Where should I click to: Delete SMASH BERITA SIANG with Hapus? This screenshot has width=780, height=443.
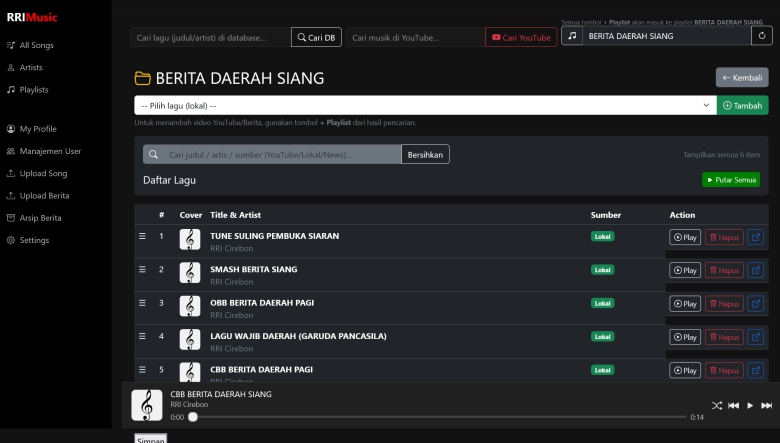[x=724, y=270]
